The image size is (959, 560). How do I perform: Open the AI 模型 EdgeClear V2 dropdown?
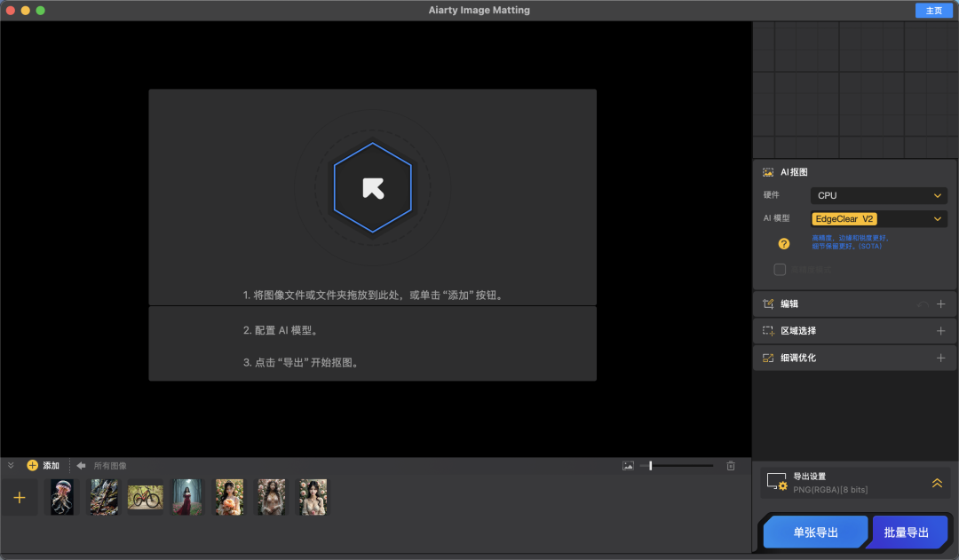point(878,218)
